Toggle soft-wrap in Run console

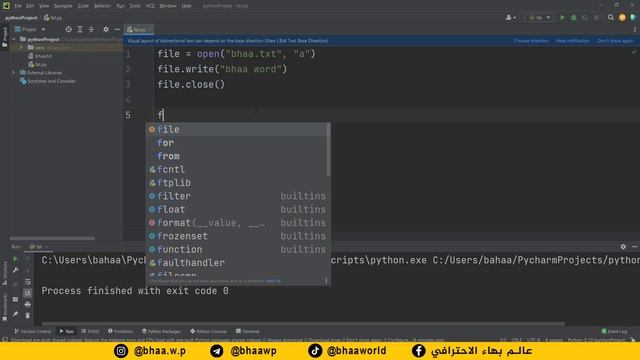[27, 282]
